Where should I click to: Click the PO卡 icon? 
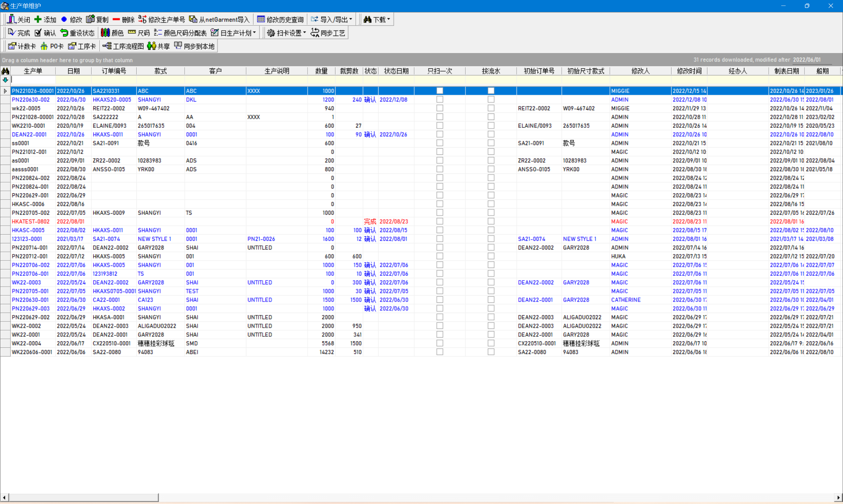click(44, 46)
